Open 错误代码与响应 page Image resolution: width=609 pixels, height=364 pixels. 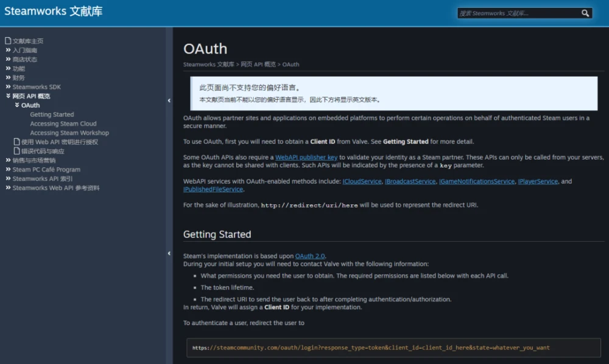pos(43,152)
